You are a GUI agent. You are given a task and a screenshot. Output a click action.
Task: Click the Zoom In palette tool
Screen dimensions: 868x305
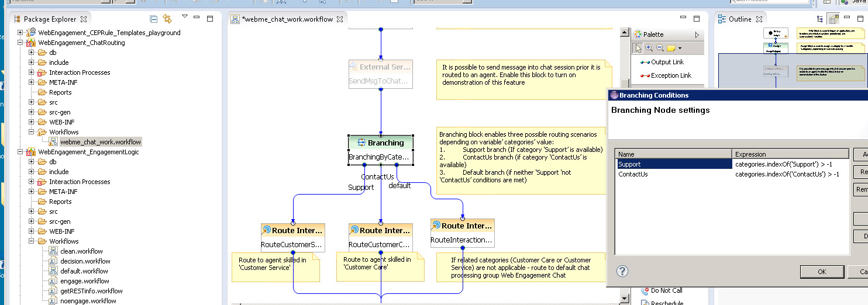(x=649, y=48)
